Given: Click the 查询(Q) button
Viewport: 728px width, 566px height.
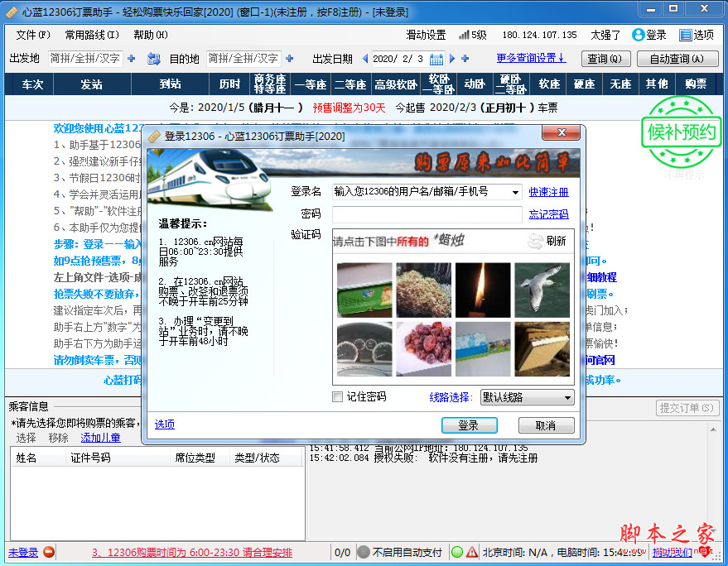Looking at the screenshot, I should pos(606,59).
